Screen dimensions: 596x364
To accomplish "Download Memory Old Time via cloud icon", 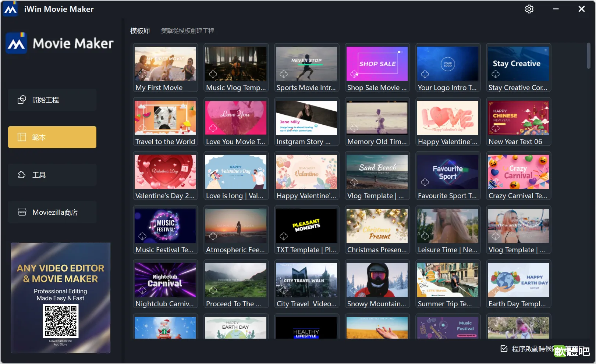I will 354,128.
